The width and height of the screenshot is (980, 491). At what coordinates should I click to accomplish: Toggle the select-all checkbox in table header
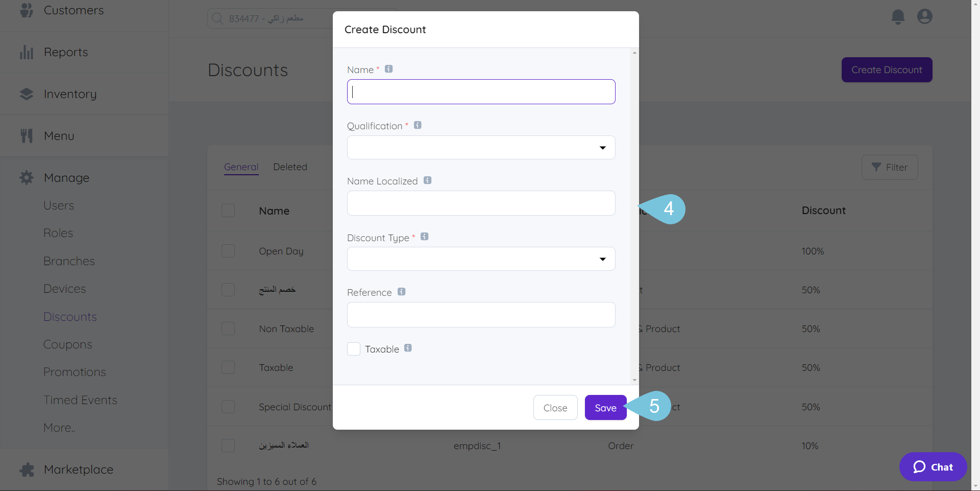tap(228, 211)
